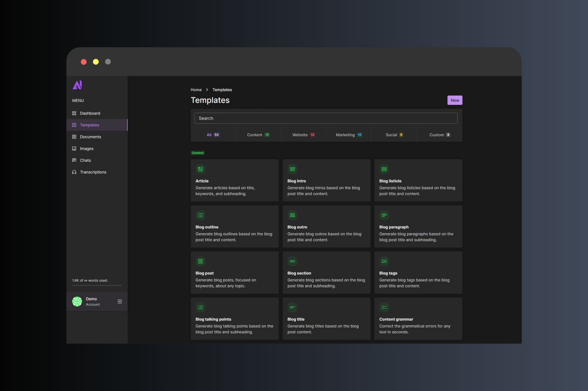Screen dimensions: 588x391
Task: Click the Blog outline list icon
Action: (x=200, y=215)
